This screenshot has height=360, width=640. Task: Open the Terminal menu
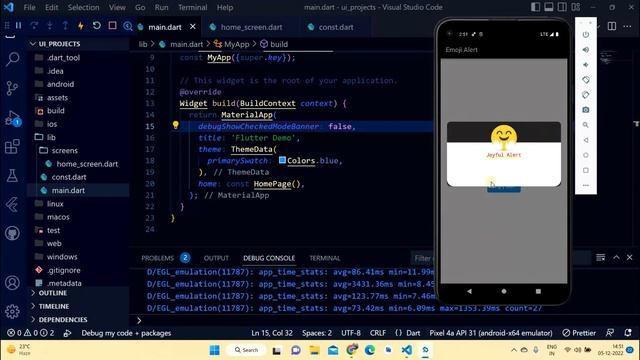tap(193, 7)
